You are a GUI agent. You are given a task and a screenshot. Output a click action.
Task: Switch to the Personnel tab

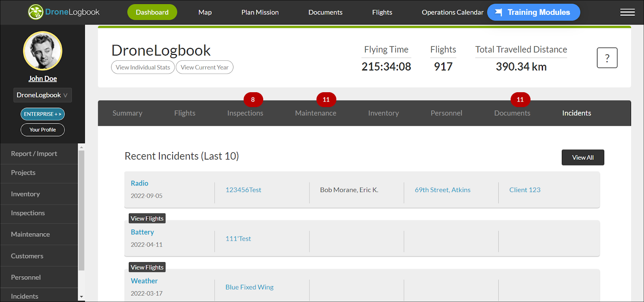tap(446, 113)
